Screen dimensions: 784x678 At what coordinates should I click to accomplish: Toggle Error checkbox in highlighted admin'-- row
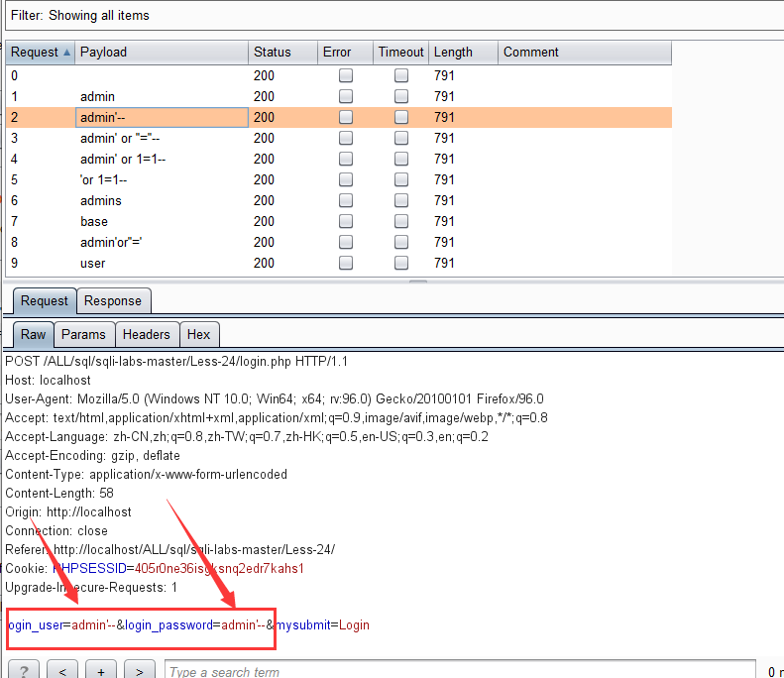(346, 118)
